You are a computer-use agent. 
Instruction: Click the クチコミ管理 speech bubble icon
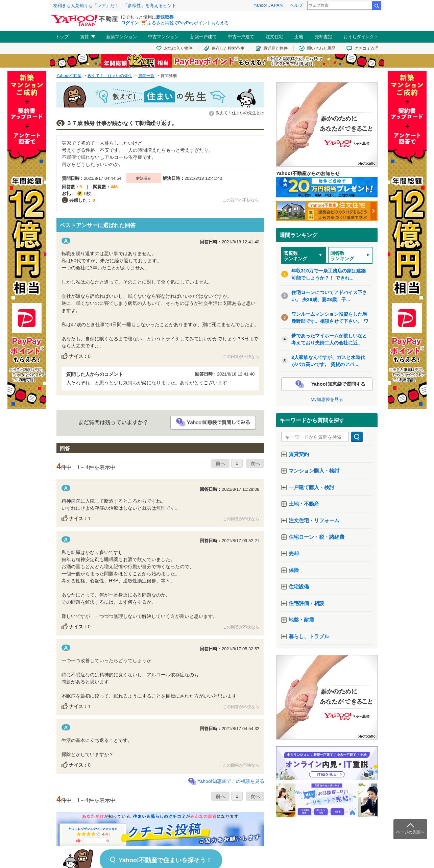point(349,48)
